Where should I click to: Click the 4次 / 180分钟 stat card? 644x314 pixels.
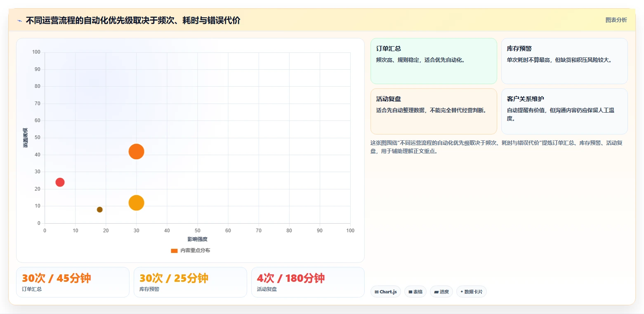coord(308,282)
